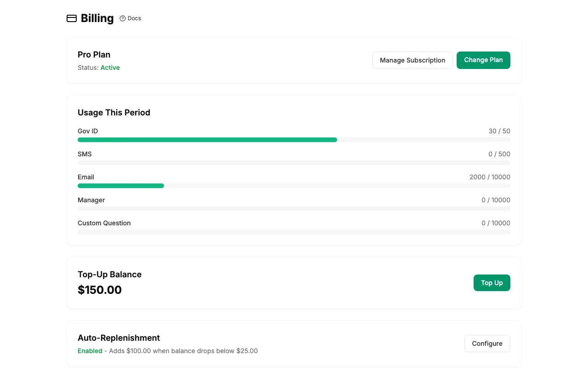Click the Pro Plan title
Screen dimensions: 588x378
[94, 55]
